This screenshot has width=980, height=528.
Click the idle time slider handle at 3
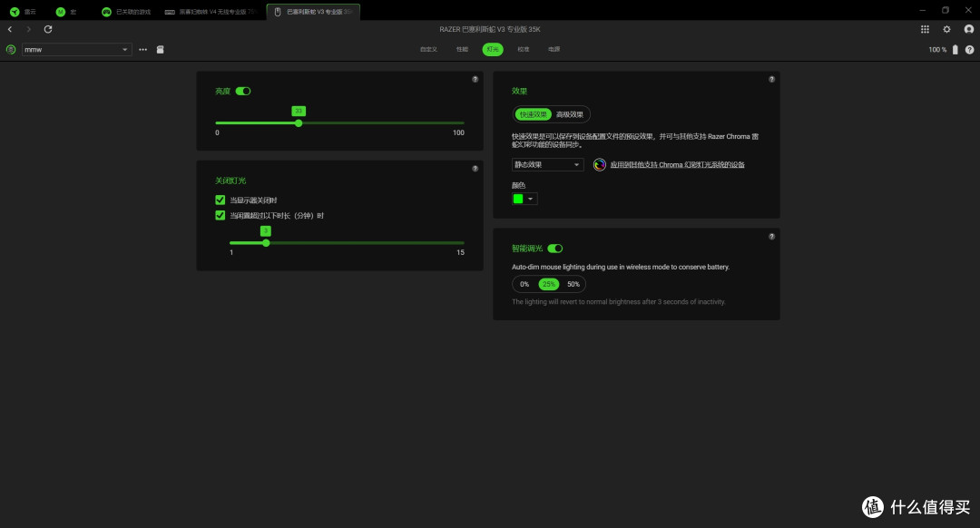(266, 243)
